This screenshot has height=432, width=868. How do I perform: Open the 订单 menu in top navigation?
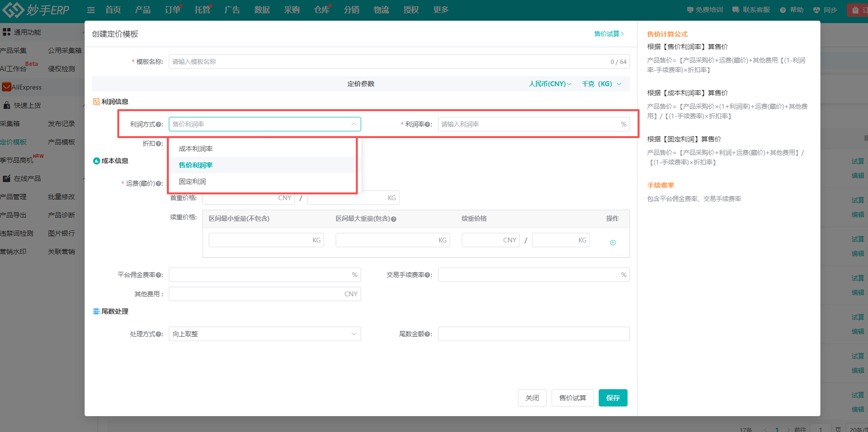pyautogui.click(x=172, y=10)
